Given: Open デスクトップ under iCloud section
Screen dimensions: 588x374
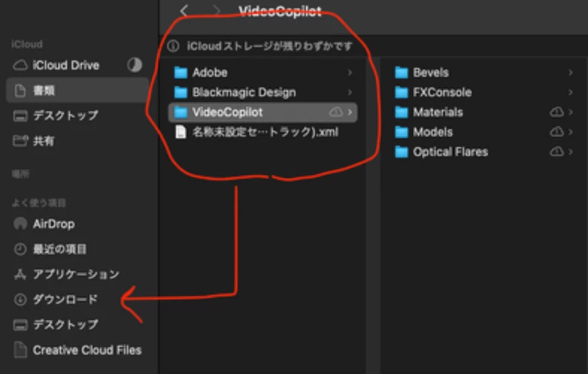Looking at the screenshot, I should click(x=55, y=115).
